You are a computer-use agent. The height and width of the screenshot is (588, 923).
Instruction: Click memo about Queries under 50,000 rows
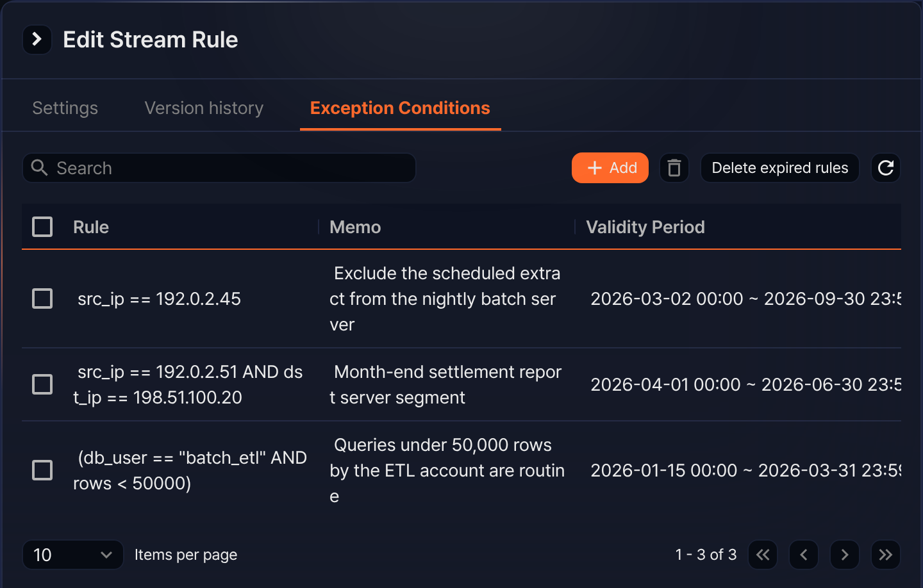tap(447, 471)
